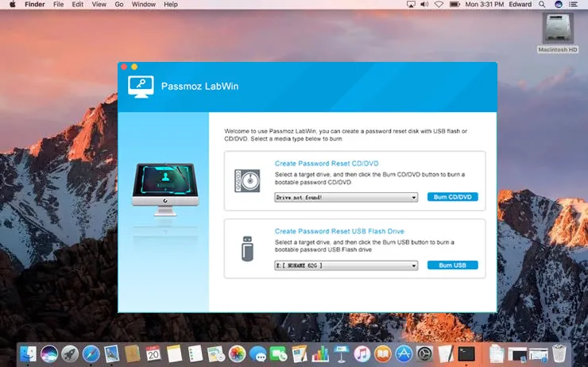Open Notification Center list icon
The image size is (588, 367).
tap(573, 5)
